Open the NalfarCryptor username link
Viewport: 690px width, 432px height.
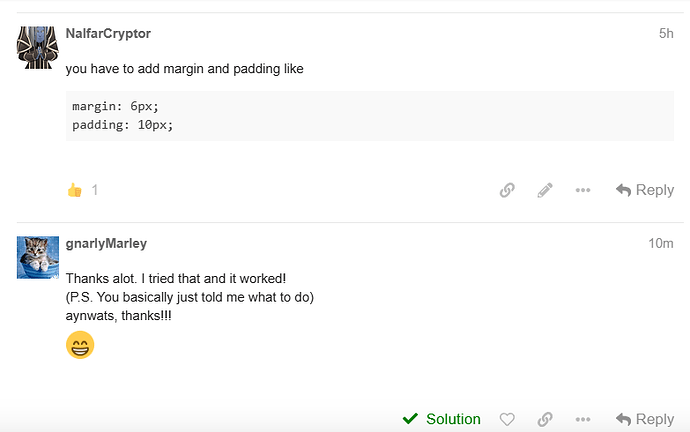108,34
